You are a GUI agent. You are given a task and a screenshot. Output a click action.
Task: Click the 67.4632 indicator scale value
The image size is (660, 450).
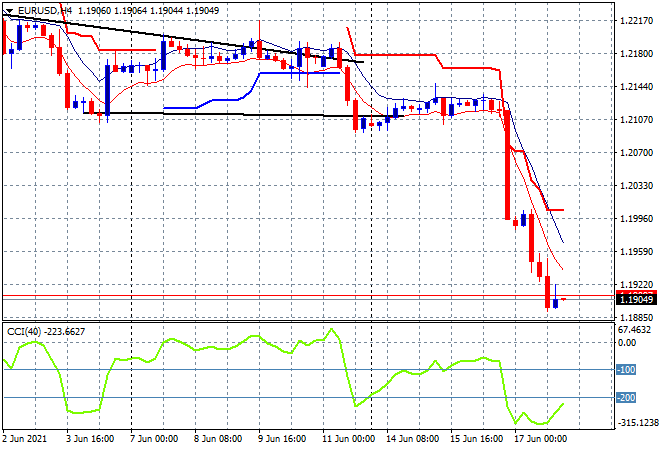tap(634, 330)
